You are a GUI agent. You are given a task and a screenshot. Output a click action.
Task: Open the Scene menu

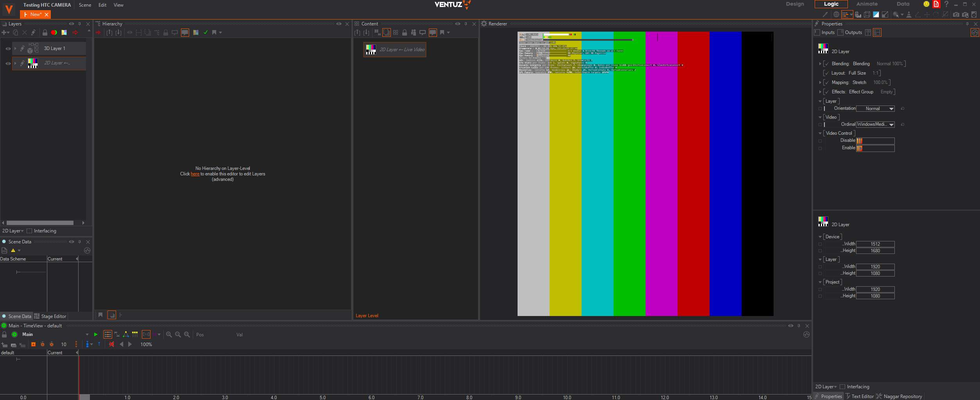tap(85, 5)
